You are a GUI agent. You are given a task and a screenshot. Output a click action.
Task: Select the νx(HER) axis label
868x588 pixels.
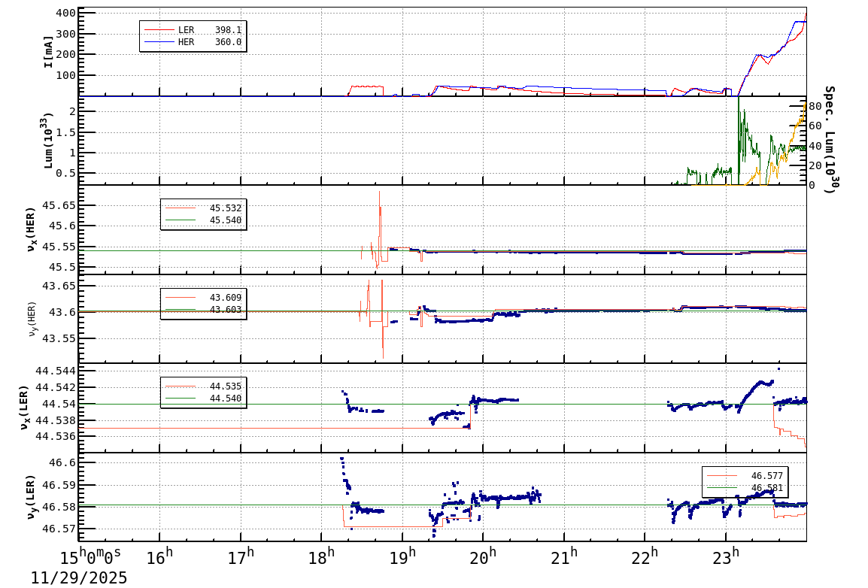(x=32, y=229)
